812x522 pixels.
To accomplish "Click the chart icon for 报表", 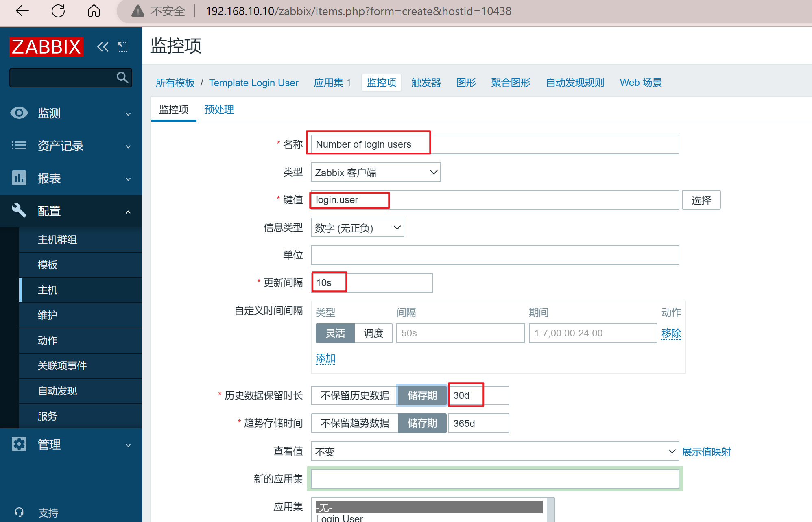I will 19,178.
